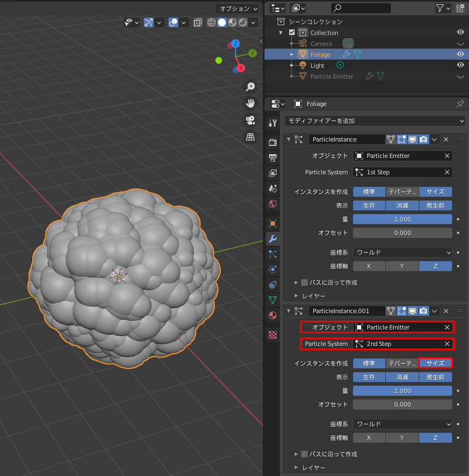Collapse the ParticleInstance modifier panel
This screenshot has width=469, height=476.
(289, 139)
